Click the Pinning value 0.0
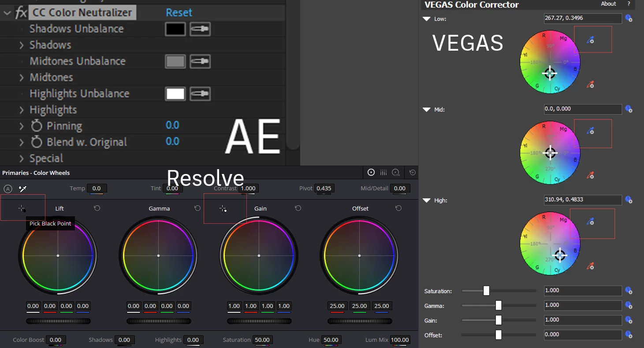644x348 pixels. (x=172, y=126)
